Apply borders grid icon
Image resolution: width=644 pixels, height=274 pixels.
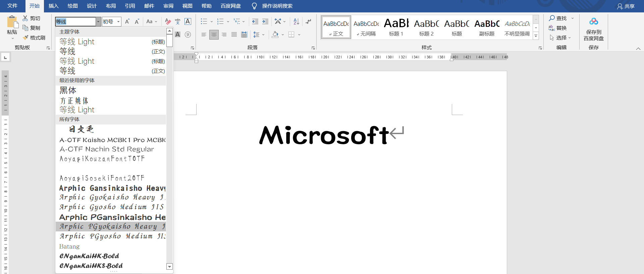[x=291, y=34]
